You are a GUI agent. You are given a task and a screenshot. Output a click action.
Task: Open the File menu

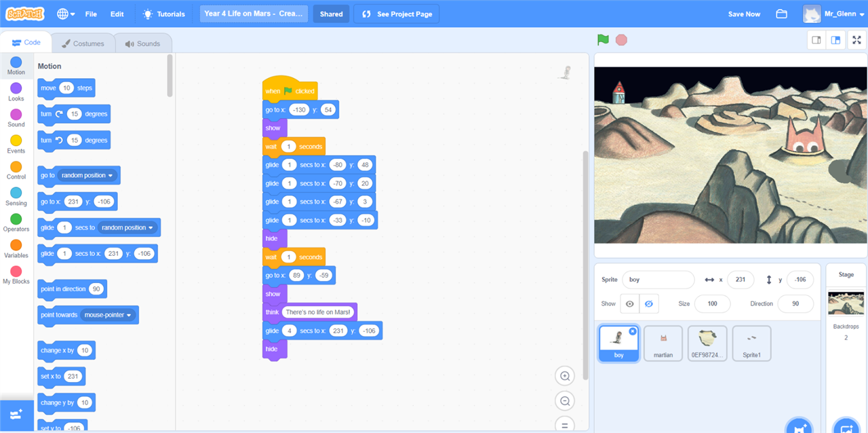click(91, 14)
